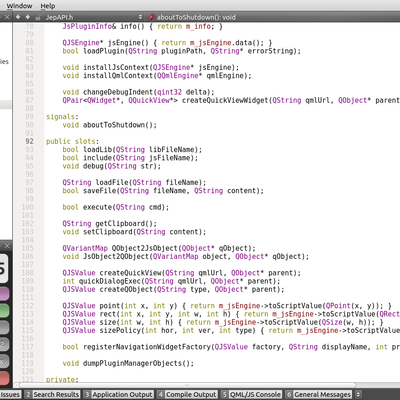This screenshot has width=400, height=400.
Task: Open the Issues output pane
Action: coord(10,395)
